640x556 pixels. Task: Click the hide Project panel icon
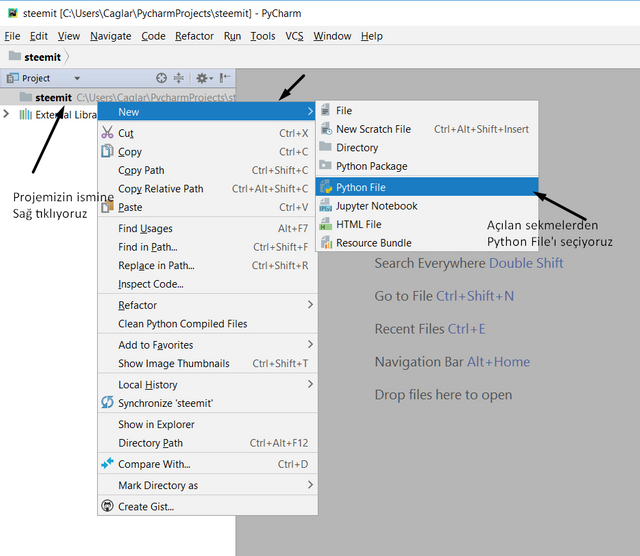coord(225,78)
